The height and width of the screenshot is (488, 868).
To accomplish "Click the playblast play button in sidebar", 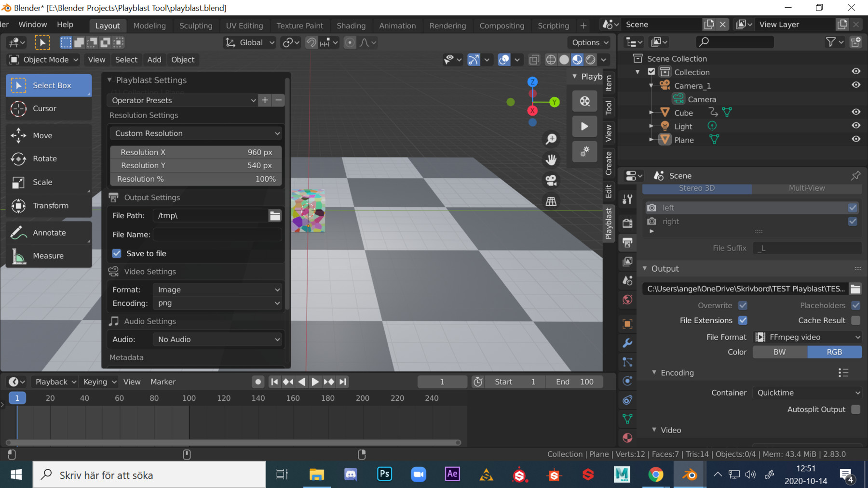I will point(584,126).
